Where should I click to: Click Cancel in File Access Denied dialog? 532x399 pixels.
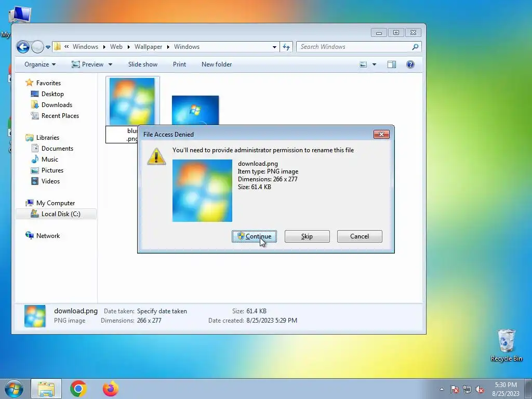coord(360,236)
